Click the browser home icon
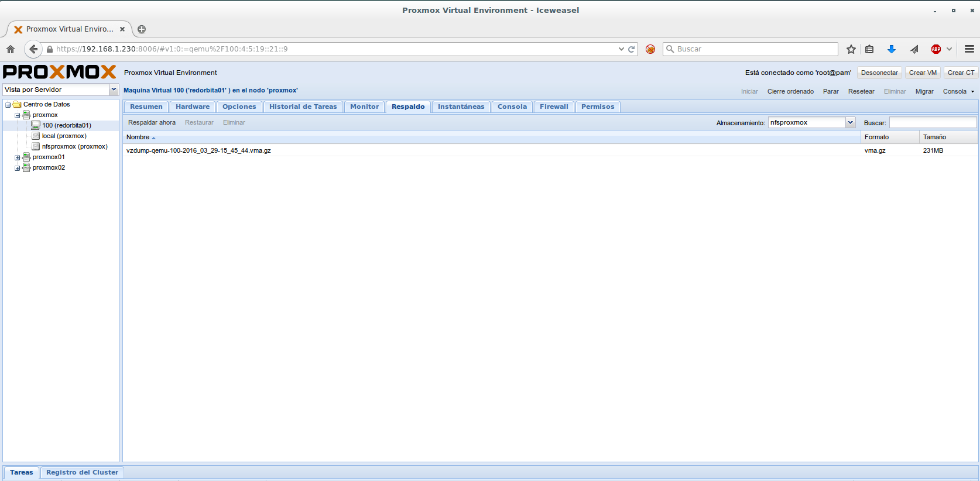This screenshot has width=980, height=481. (11, 49)
